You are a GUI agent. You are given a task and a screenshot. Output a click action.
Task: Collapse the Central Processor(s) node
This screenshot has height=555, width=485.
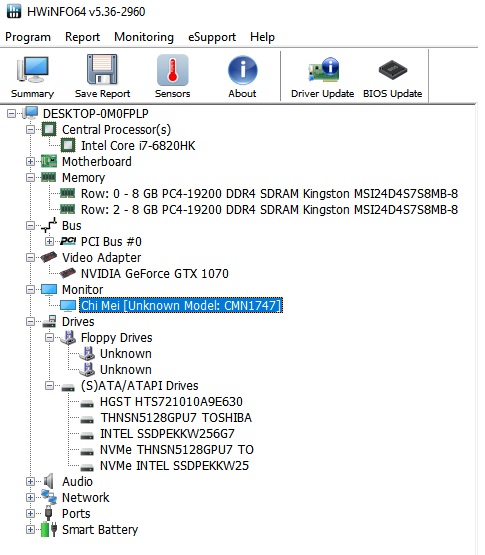pyautogui.click(x=30, y=130)
